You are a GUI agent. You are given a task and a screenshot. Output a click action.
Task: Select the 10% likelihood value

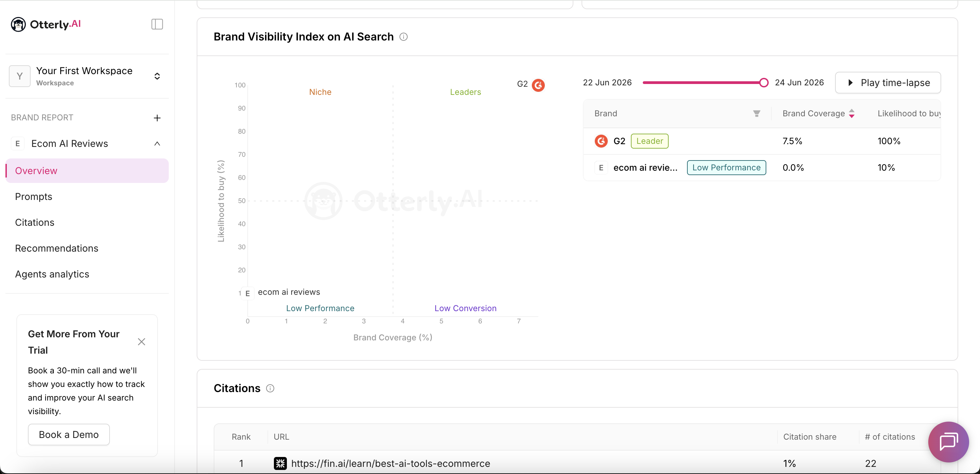click(886, 168)
